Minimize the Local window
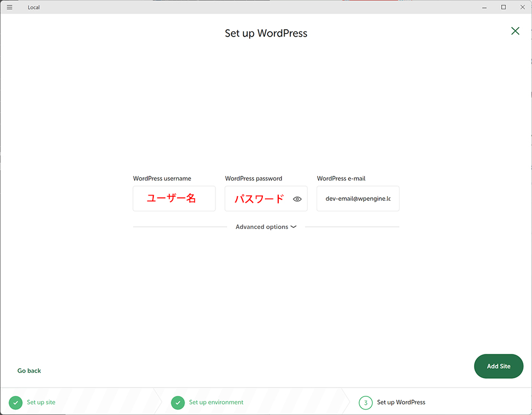Image resolution: width=532 pixels, height=415 pixels. point(485,7)
